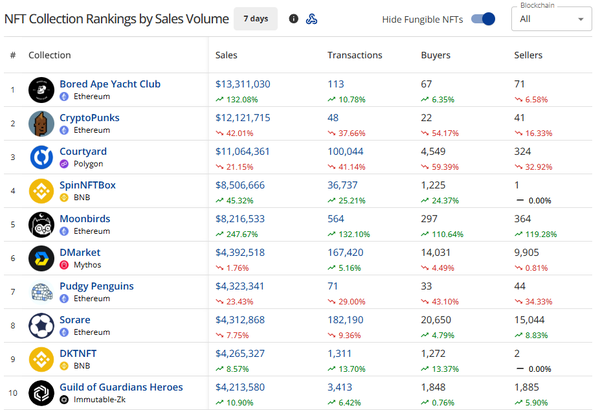Click the 1,311 transactions value
The image size is (600, 410).
(339, 353)
